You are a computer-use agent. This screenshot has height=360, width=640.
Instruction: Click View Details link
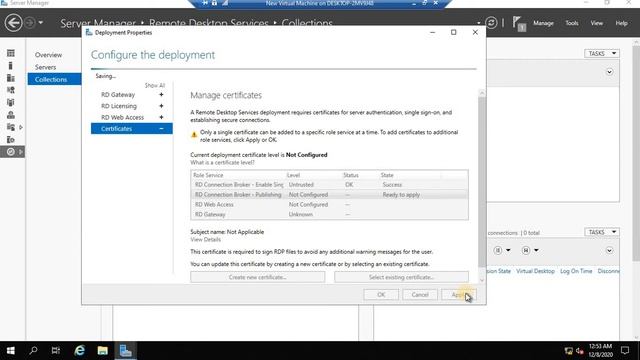(205, 240)
